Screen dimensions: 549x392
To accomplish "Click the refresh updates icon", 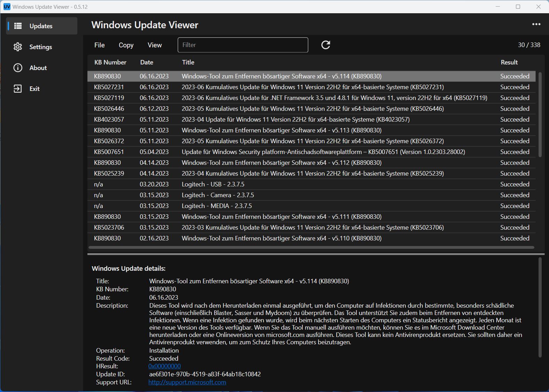I will pyautogui.click(x=326, y=45).
